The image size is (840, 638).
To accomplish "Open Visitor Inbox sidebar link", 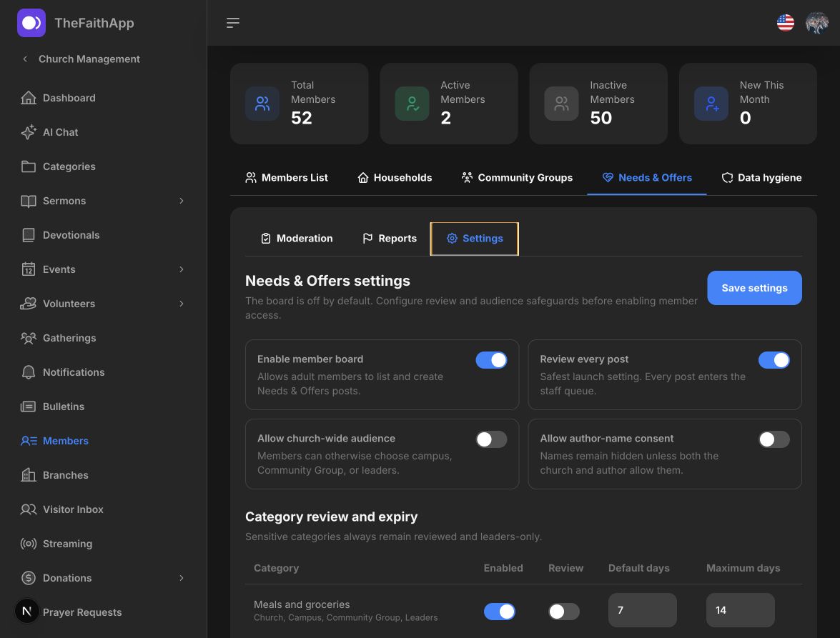I will coord(73,509).
